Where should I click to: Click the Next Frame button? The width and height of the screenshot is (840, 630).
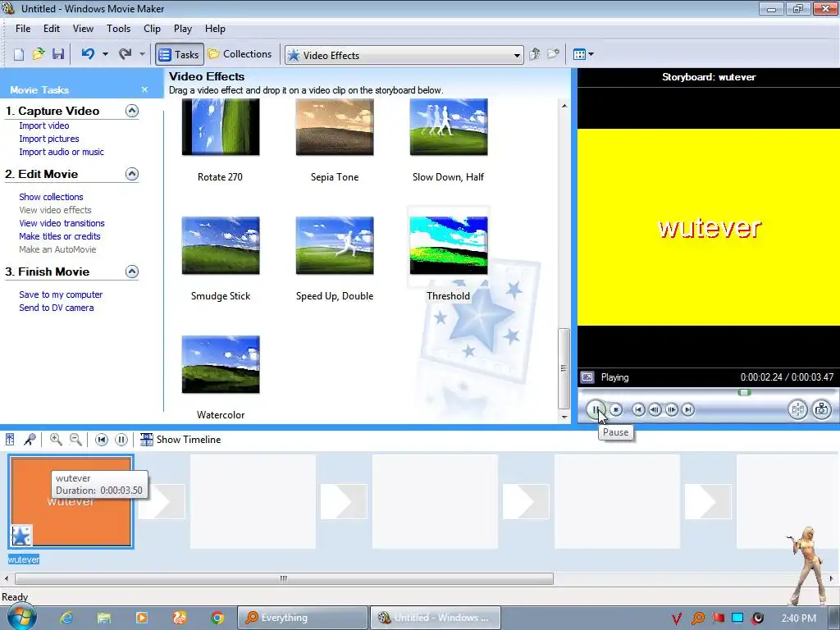tap(671, 410)
